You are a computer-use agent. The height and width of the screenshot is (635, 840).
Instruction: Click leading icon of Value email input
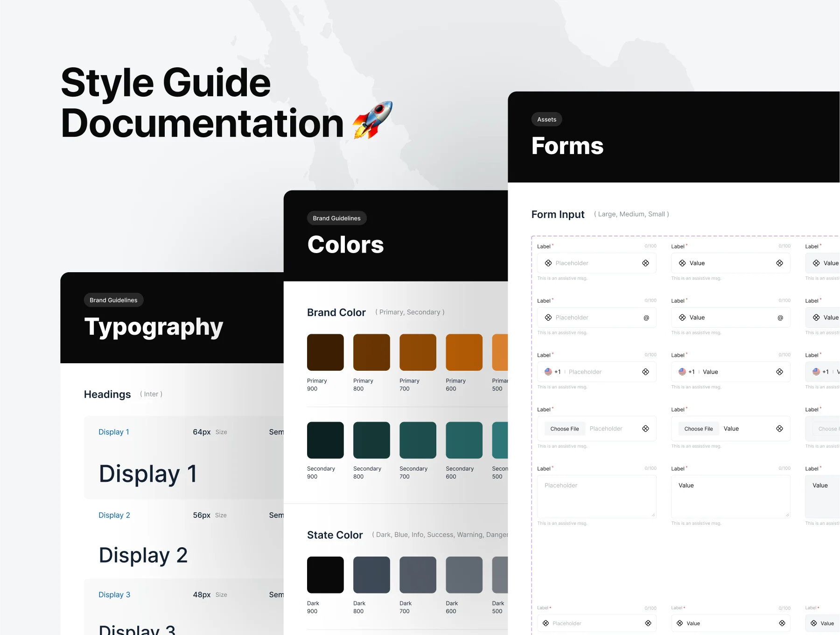tap(682, 317)
